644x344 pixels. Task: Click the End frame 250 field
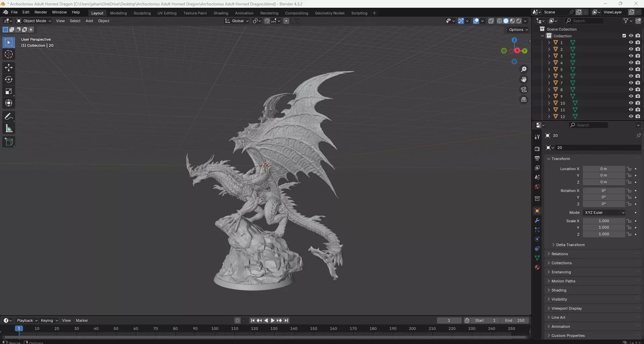tap(515, 320)
